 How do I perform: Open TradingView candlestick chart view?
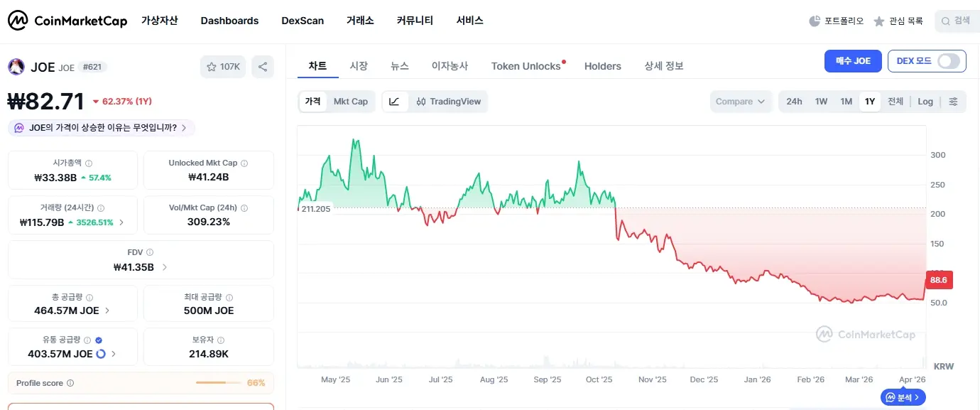[x=448, y=101]
